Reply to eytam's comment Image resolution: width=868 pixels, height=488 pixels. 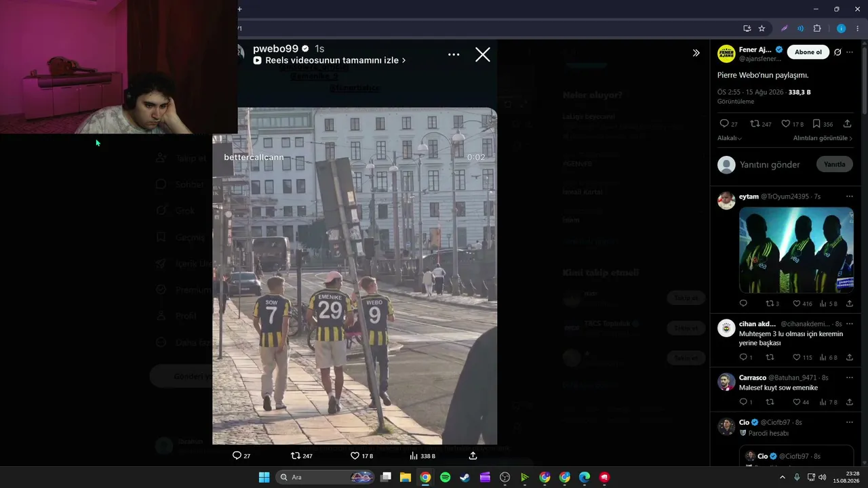tap(743, 304)
